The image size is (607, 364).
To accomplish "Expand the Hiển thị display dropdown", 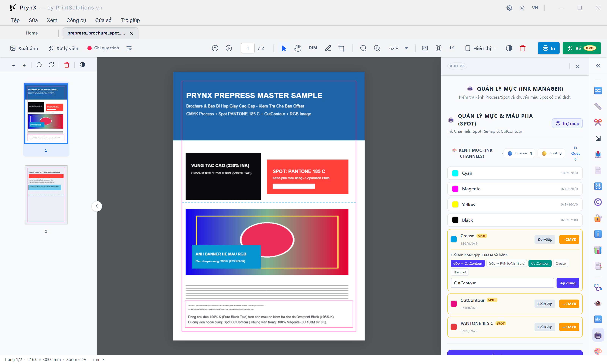I will 481,48.
